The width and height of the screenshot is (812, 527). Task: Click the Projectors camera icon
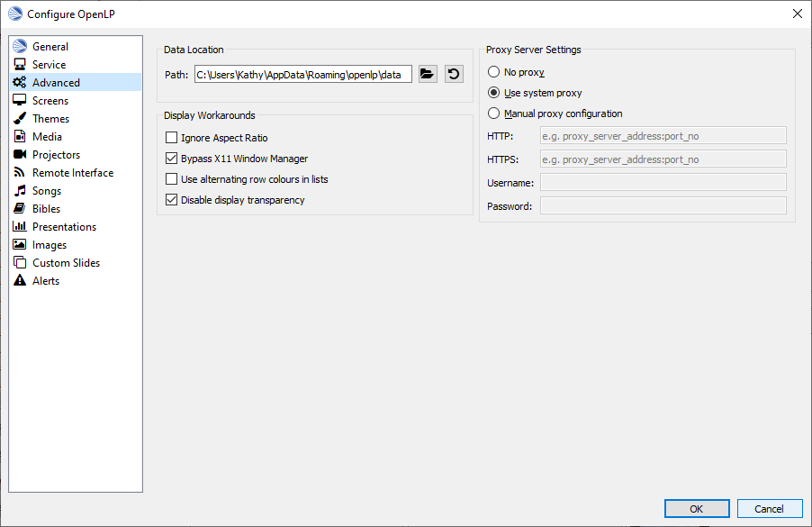(20, 154)
